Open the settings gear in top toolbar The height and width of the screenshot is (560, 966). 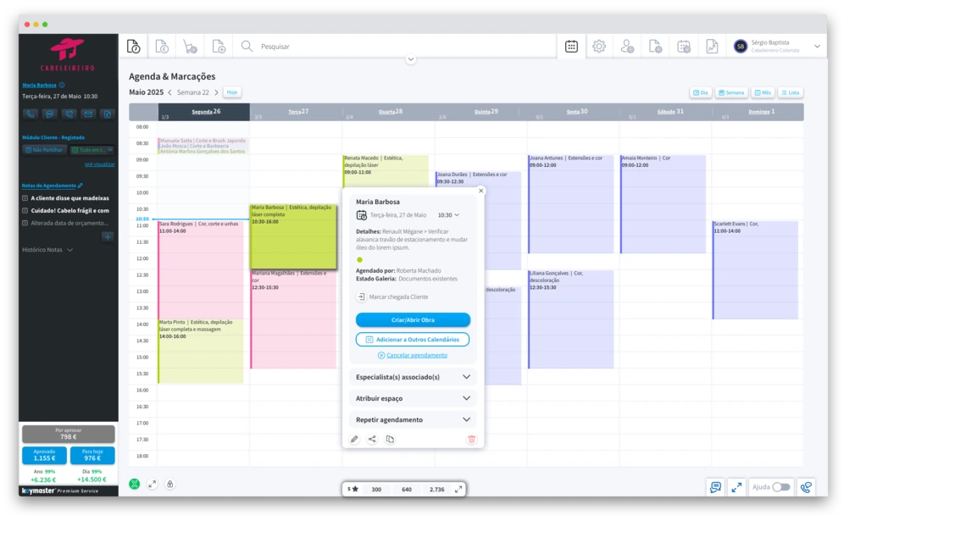(599, 47)
